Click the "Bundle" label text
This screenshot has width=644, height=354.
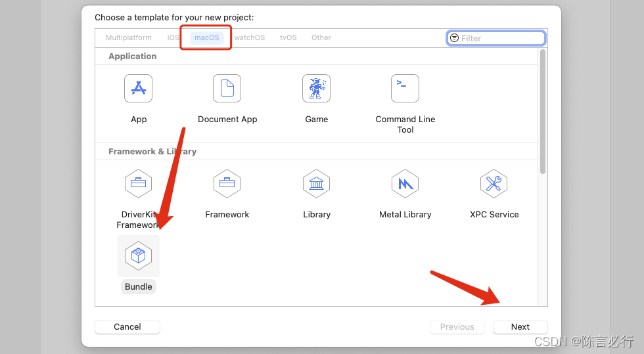pyautogui.click(x=139, y=286)
